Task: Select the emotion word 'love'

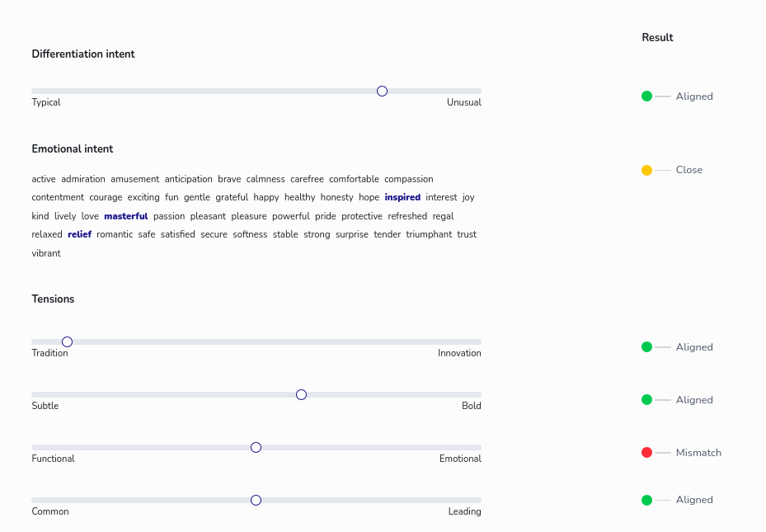Action: (90, 216)
